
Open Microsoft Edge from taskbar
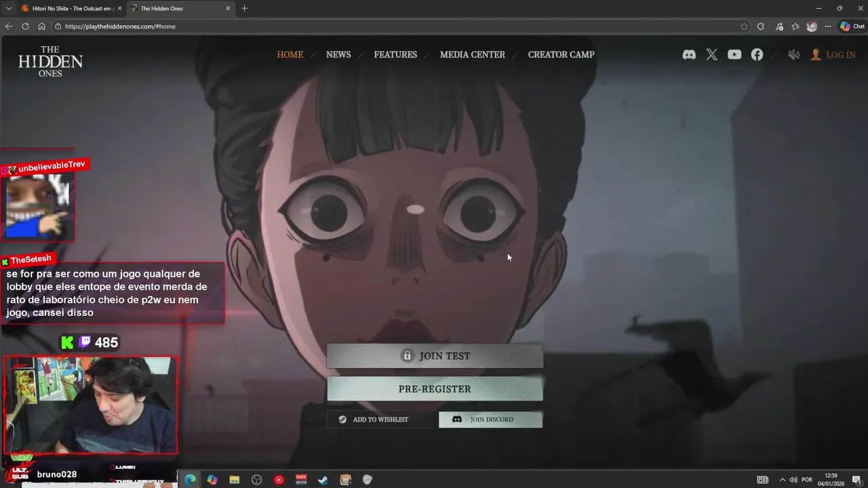tap(190, 480)
